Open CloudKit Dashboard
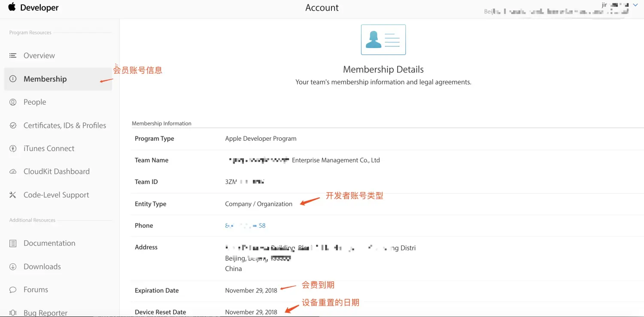This screenshot has height=317, width=644. [x=57, y=172]
